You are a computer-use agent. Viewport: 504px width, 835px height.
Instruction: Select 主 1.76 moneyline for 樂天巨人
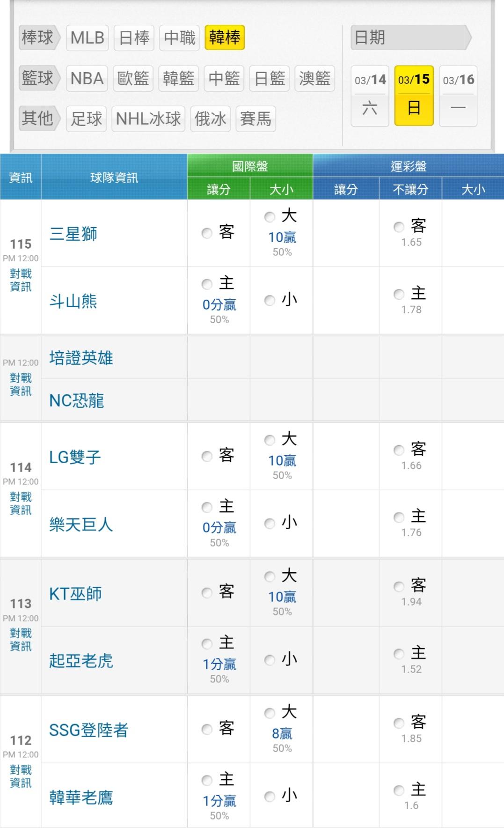[399, 517]
